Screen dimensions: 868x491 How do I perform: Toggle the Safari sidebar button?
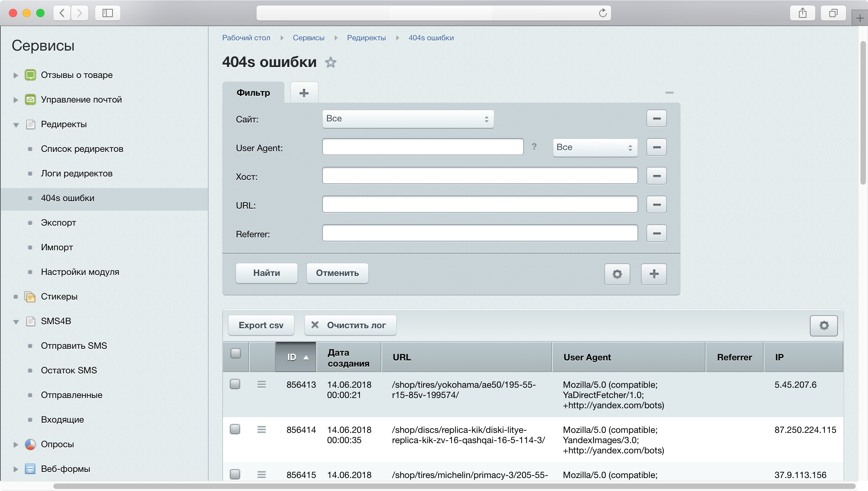(x=108, y=13)
